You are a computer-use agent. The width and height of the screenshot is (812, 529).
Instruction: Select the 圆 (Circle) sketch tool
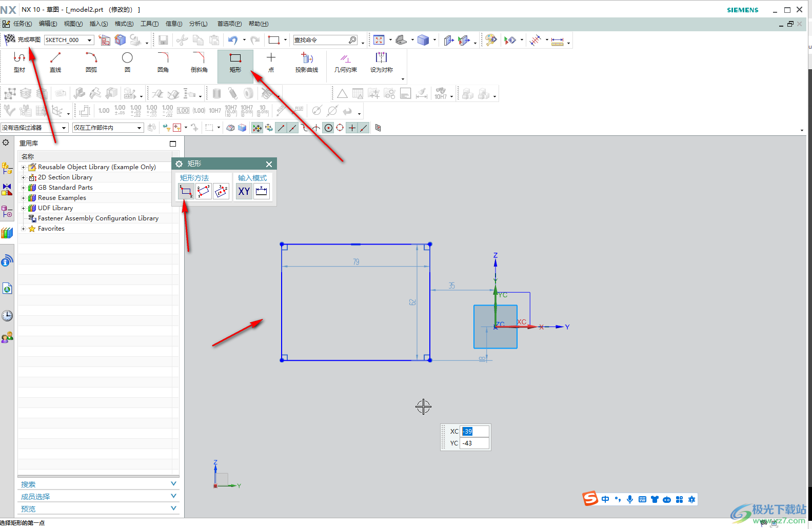[127, 62]
